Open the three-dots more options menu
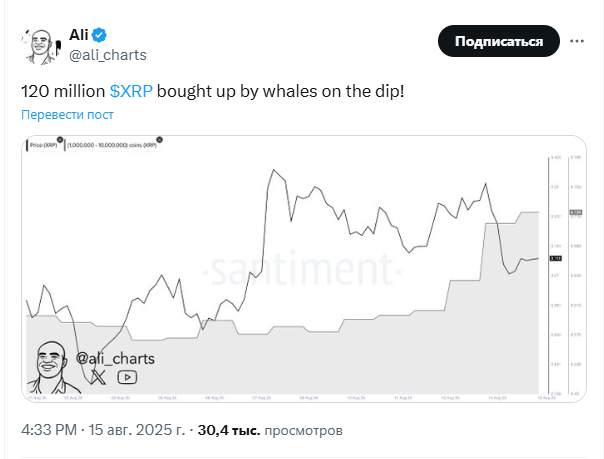This screenshot has width=604, height=459. click(577, 41)
